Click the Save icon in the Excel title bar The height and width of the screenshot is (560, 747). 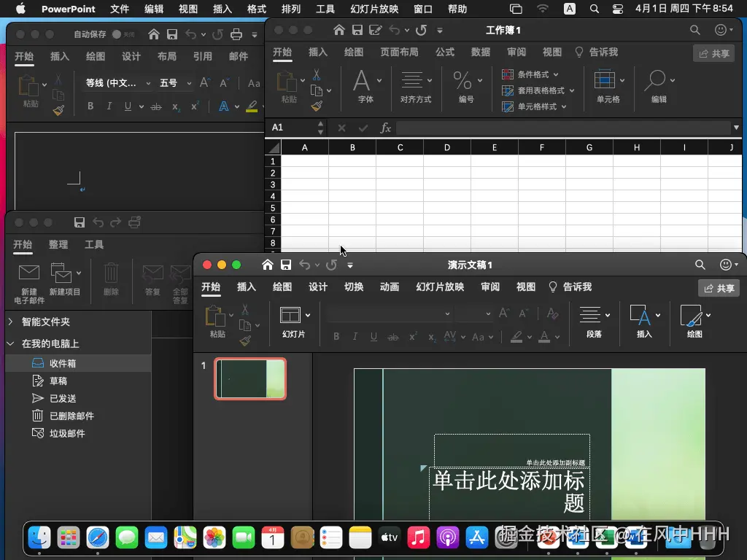coord(357,30)
